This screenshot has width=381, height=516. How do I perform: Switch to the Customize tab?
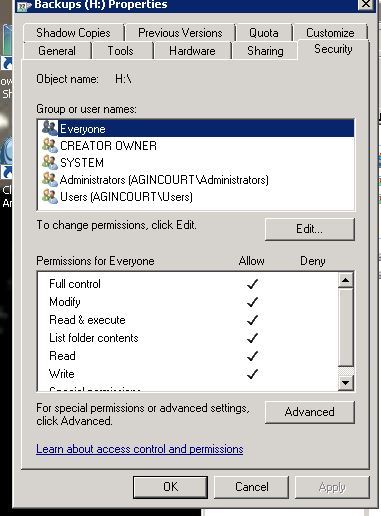[330, 33]
